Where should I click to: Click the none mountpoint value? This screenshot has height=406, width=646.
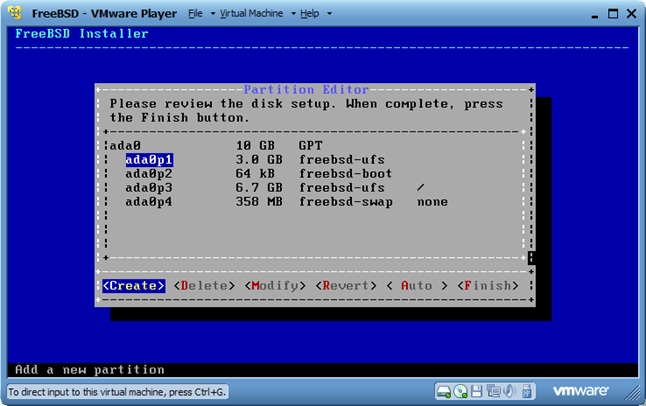432,202
